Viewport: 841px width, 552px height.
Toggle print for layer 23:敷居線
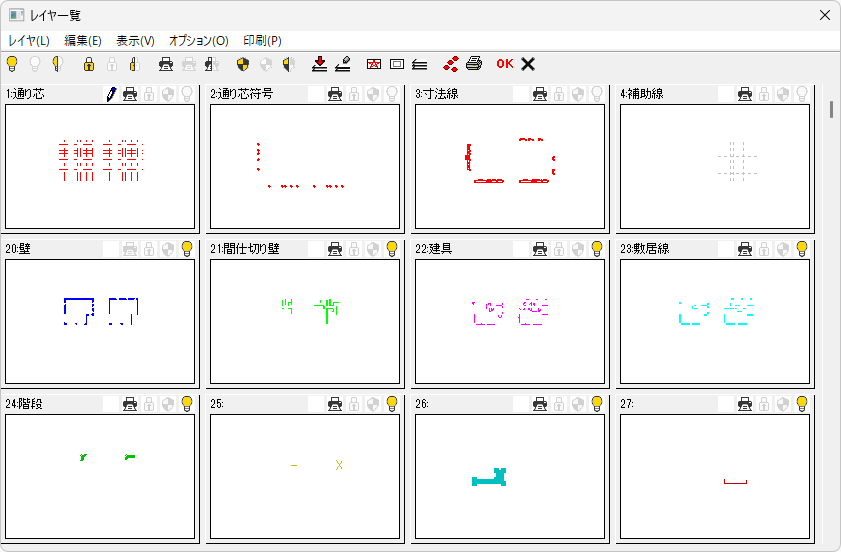744,249
